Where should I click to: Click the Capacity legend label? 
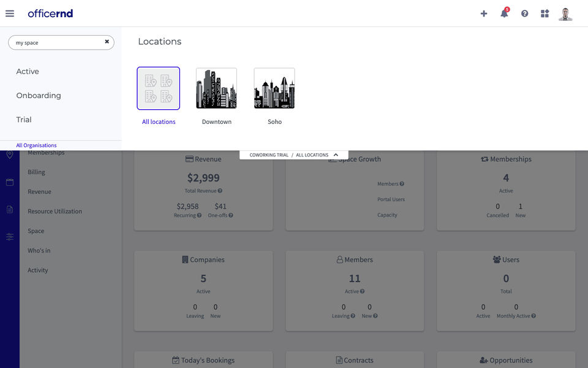click(x=387, y=215)
